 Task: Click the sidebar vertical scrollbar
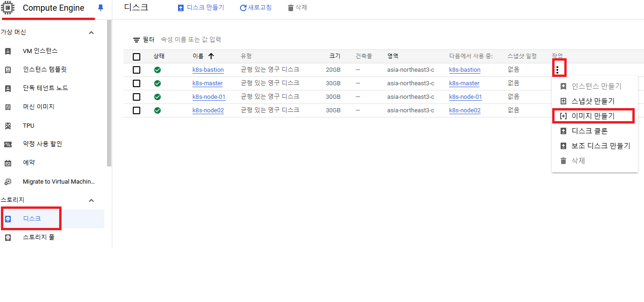[110, 93]
